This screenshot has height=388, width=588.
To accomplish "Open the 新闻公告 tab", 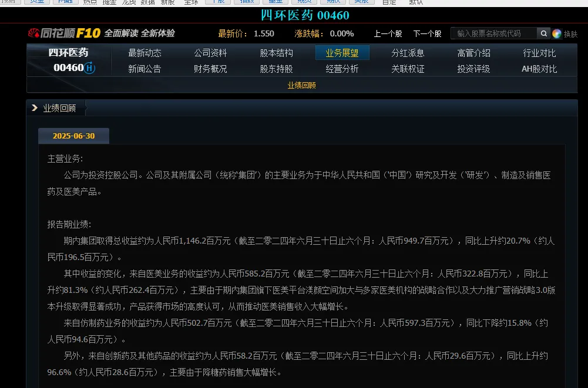I will click(145, 69).
